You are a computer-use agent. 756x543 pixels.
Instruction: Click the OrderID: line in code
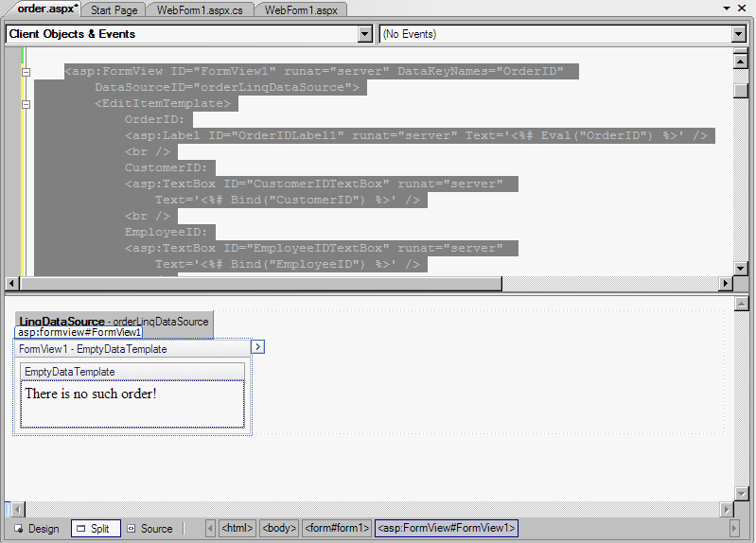tap(154, 119)
